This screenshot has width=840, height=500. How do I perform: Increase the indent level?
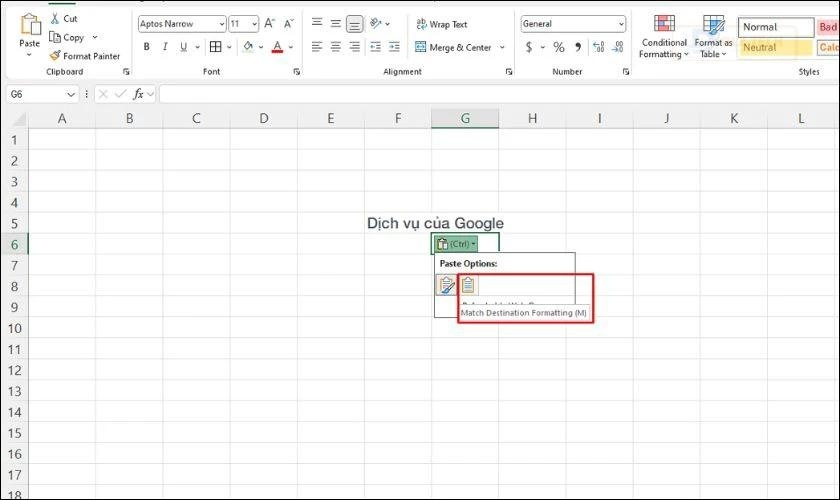[x=394, y=47]
